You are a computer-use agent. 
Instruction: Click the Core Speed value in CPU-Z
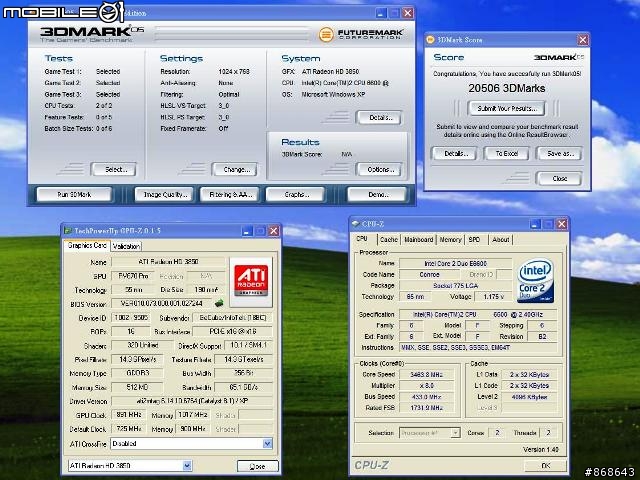pyautogui.click(x=426, y=374)
